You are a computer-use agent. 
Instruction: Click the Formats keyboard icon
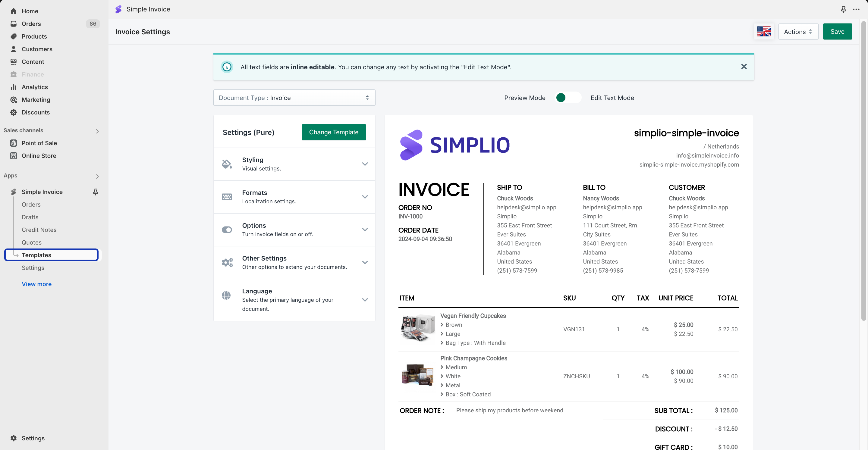click(x=227, y=197)
